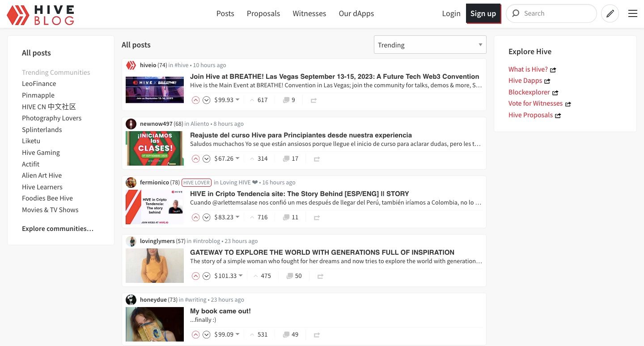Screen dimensions: 644x346
Task: Expand the $67.26 payout details
Action: pyautogui.click(x=227, y=158)
